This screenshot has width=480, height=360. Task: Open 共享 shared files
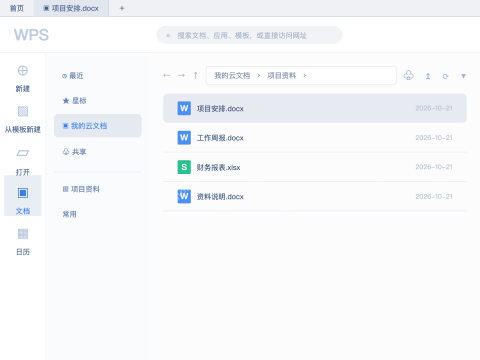tap(74, 152)
